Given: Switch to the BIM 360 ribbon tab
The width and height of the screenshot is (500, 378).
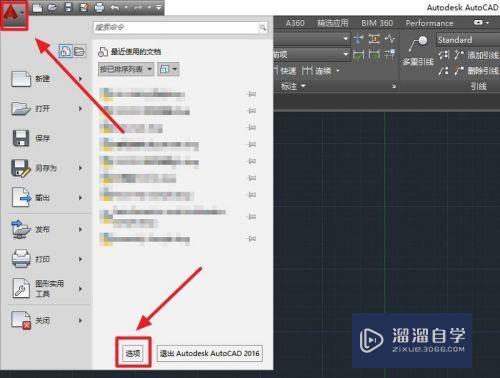Looking at the screenshot, I should [x=377, y=23].
